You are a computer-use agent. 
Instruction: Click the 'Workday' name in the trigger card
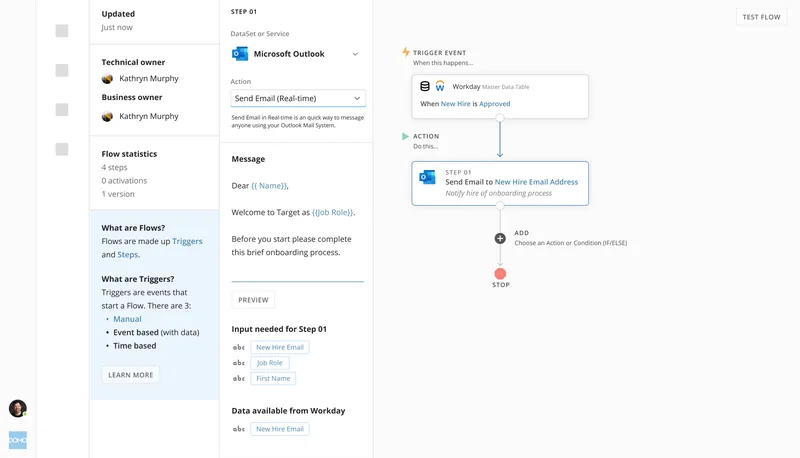(x=466, y=87)
